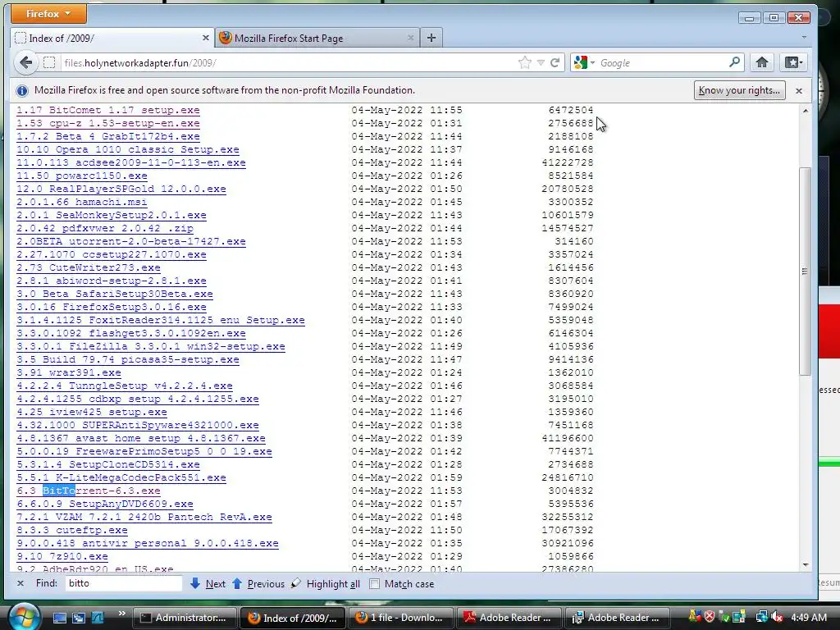This screenshot has width=840, height=630.
Task: Close the find bar
Action: point(21,583)
